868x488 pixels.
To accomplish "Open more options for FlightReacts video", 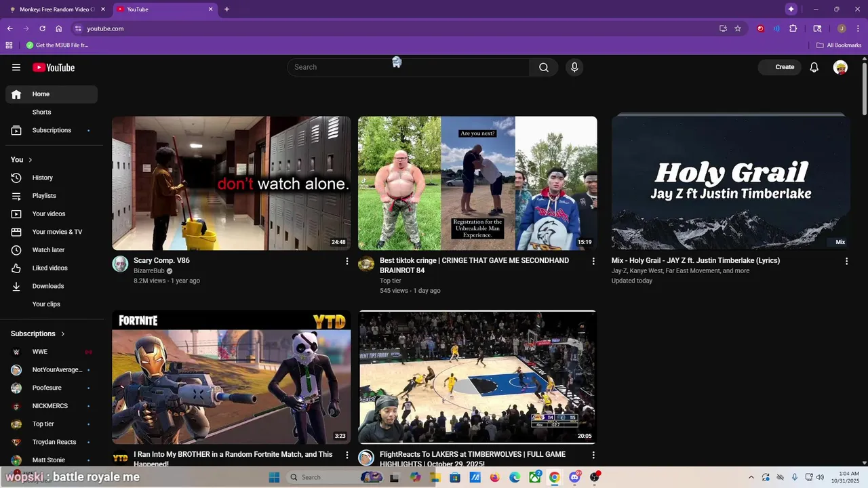I will pos(593,455).
